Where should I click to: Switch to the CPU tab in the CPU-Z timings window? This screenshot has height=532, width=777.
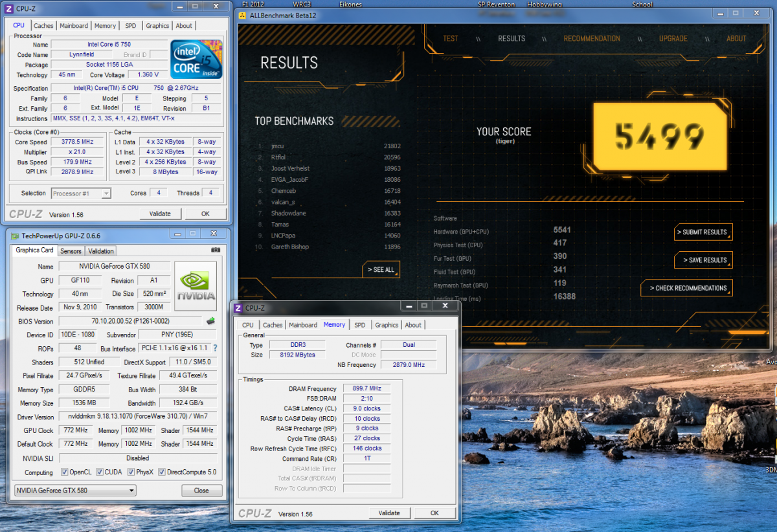248,325
